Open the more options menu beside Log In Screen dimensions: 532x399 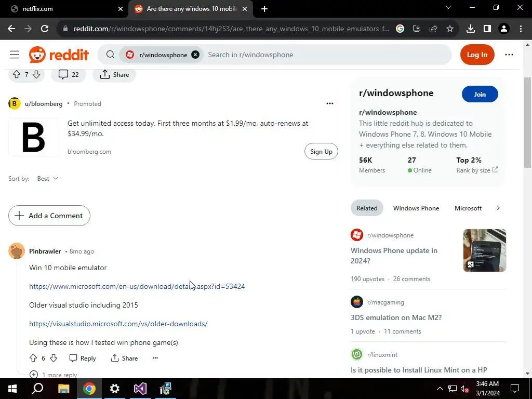pyautogui.click(x=509, y=55)
